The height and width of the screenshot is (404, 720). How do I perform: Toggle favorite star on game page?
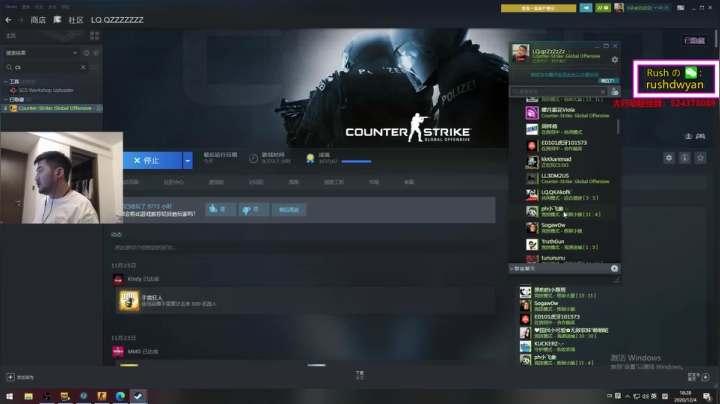(700, 158)
